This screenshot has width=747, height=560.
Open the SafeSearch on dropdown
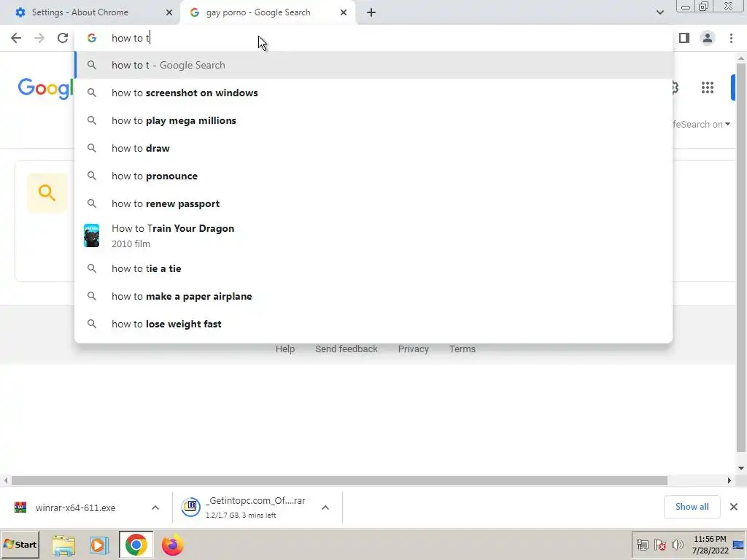[x=701, y=124]
